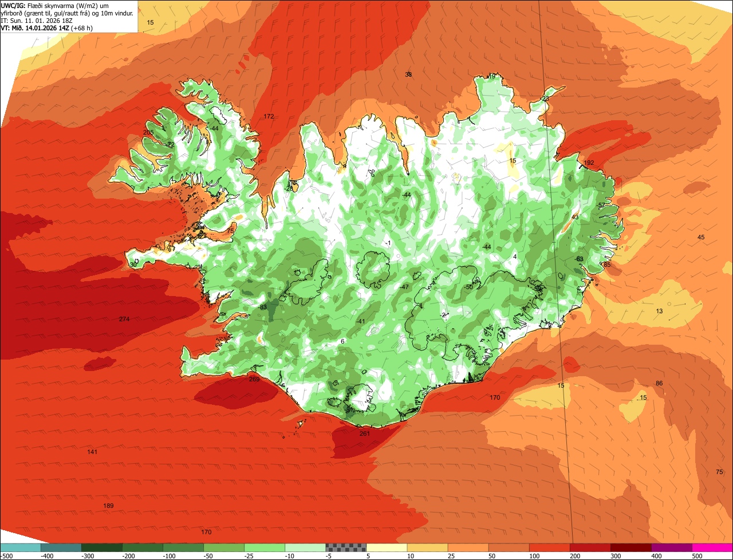Click the heat flux value 86 on the map
The width and height of the screenshot is (733, 560).
pos(659,383)
